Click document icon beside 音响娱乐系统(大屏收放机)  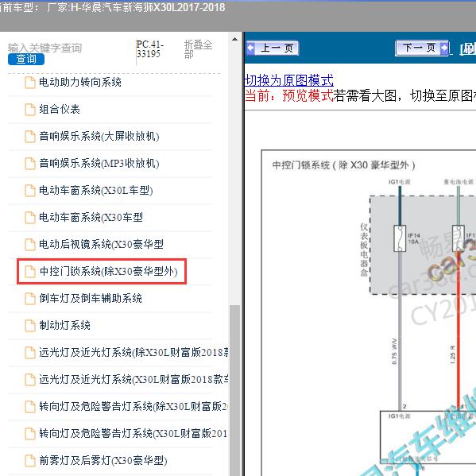(x=29, y=137)
